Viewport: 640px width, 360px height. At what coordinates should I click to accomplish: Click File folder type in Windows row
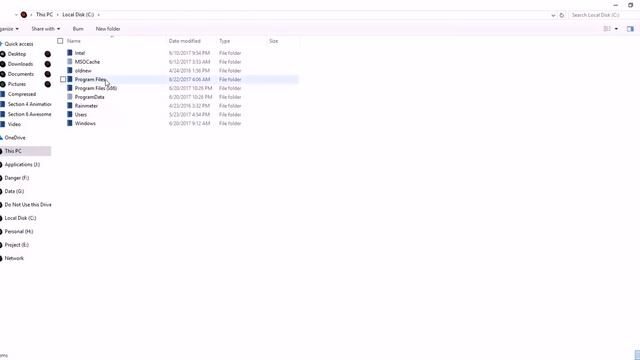230,123
